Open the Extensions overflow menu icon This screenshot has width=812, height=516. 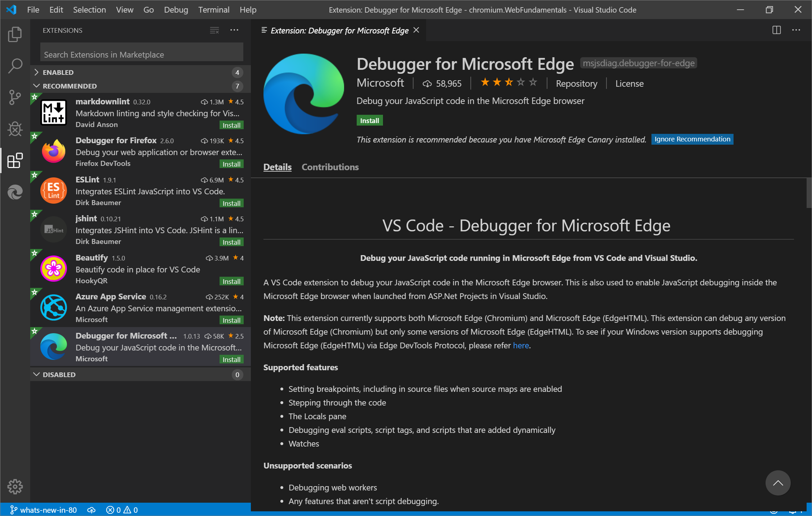234,30
